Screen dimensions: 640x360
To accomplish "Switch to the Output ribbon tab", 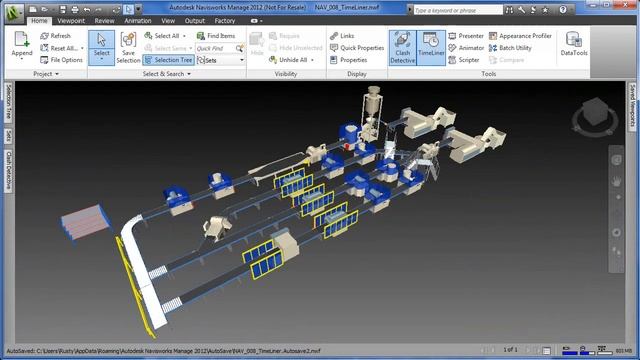I will pyautogui.click(x=195, y=20).
